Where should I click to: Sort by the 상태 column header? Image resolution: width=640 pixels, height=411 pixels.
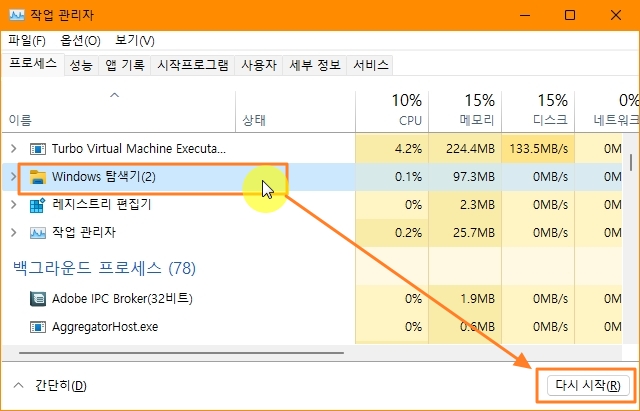(x=296, y=111)
